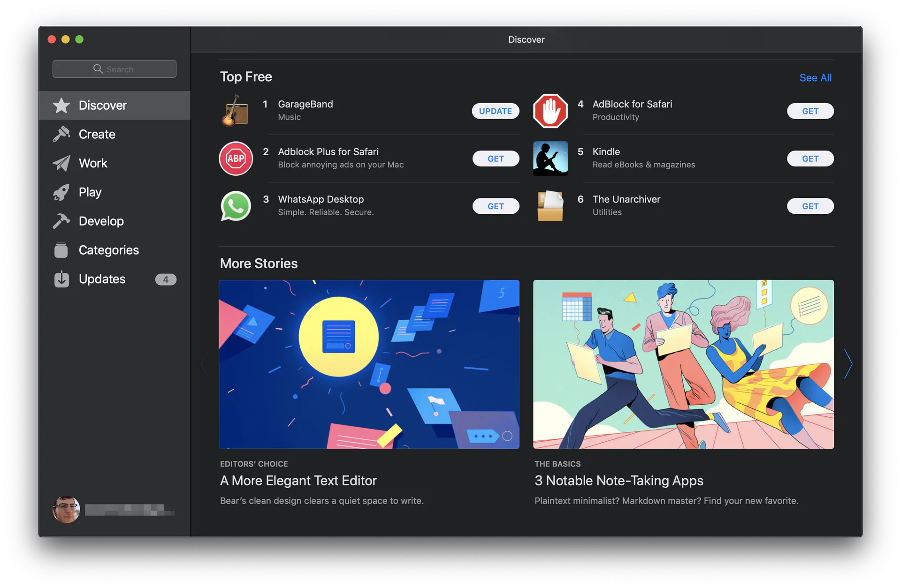This screenshot has height=588, width=901.
Task: Click 'Block annoying ads on your Mac' text
Action: [x=341, y=165]
